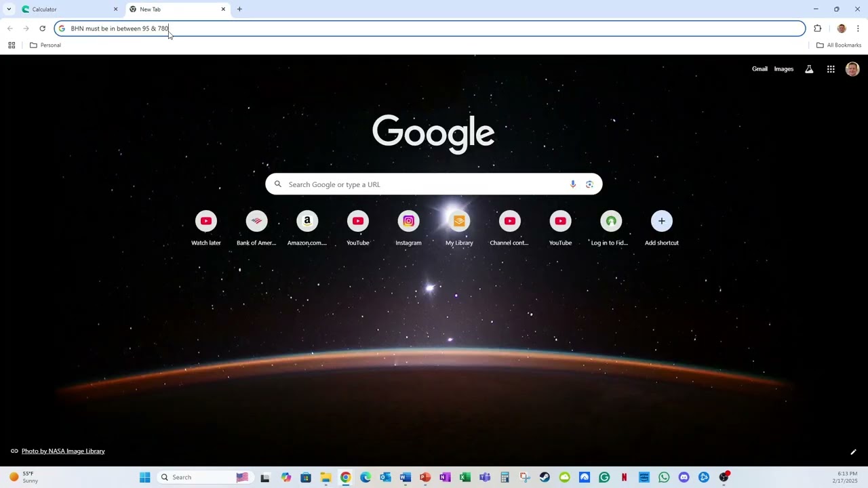The height and width of the screenshot is (488, 868).
Task: Launch Steam from the taskbar
Action: point(545,477)
